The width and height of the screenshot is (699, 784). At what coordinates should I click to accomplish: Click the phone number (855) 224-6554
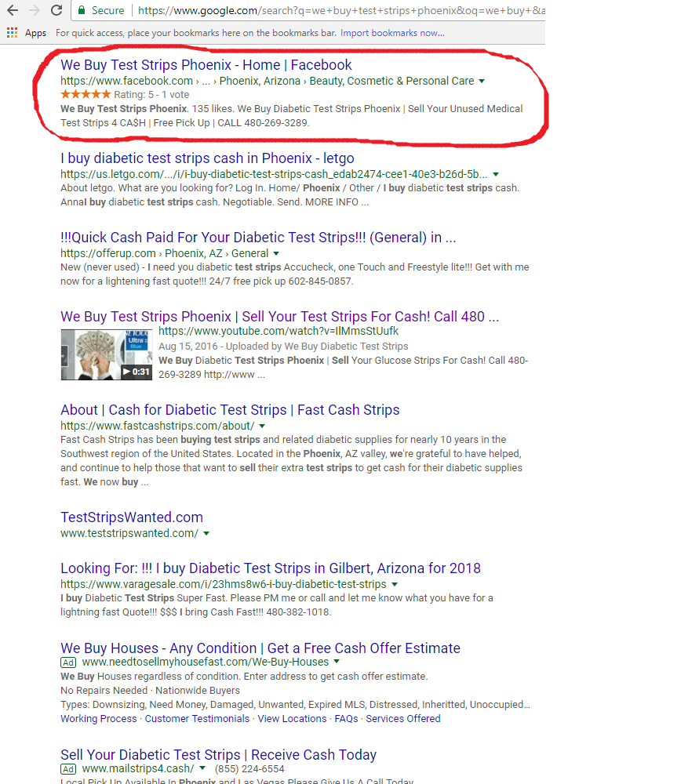[249, 769]
